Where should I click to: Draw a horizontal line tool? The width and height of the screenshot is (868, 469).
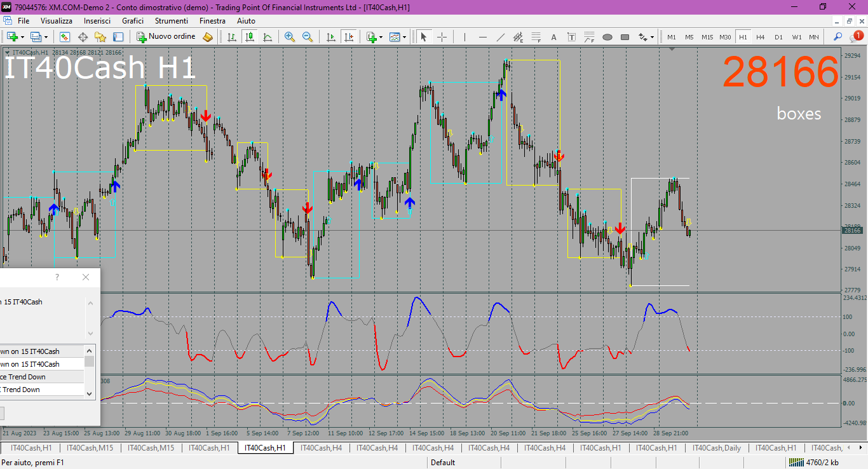coord(483,37)
